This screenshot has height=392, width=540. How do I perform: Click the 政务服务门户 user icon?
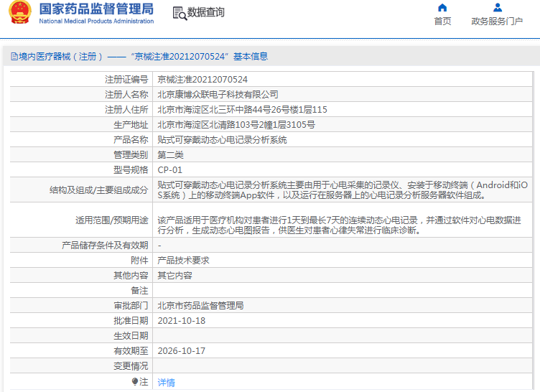[498, 7]
